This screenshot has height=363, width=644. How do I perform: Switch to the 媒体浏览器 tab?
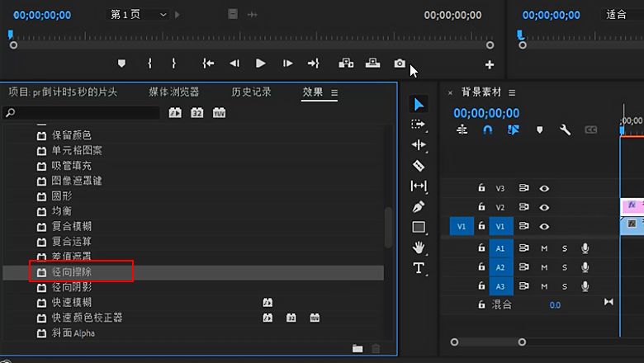click(x=173, y=92)
